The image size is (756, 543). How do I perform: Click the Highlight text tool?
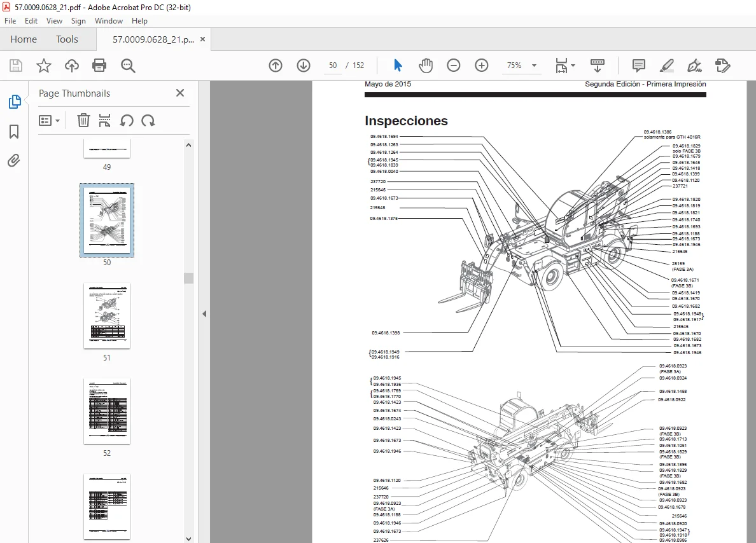tap(667, 65)
